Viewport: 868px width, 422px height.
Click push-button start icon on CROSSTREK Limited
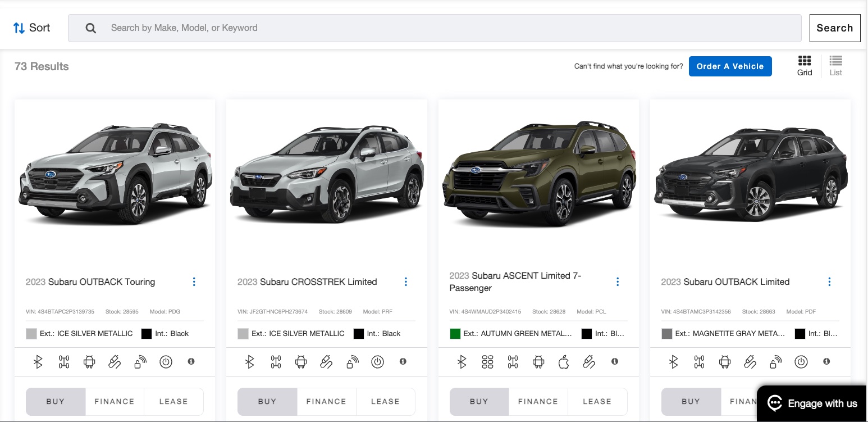377,362
